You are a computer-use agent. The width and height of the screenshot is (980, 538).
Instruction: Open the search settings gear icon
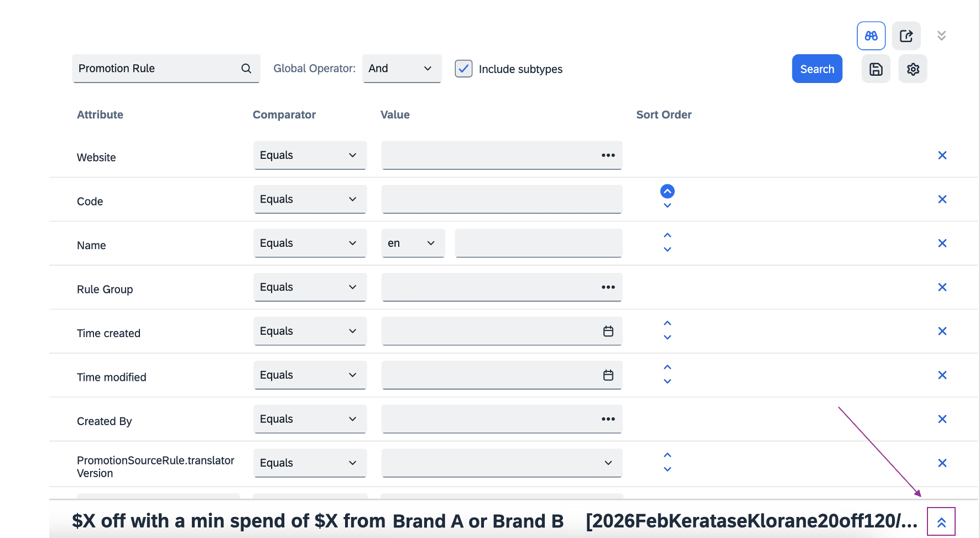coord(913,69)
